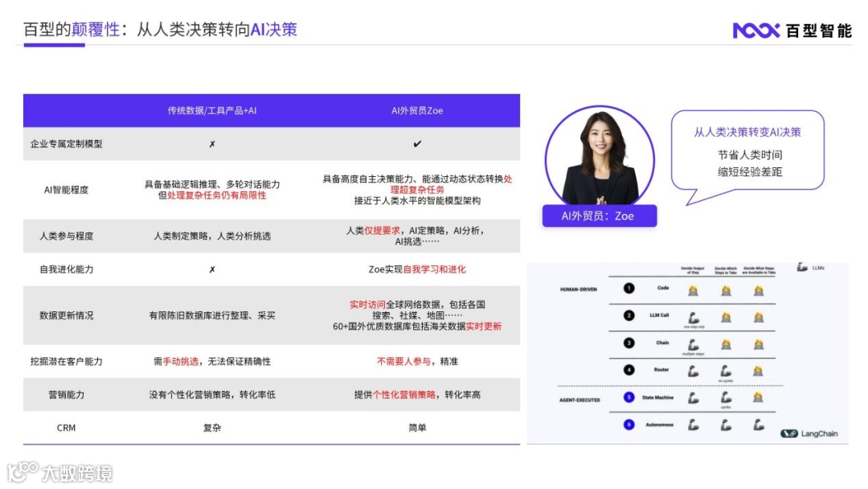Click the row label 自我进化能力

[67, 269]
